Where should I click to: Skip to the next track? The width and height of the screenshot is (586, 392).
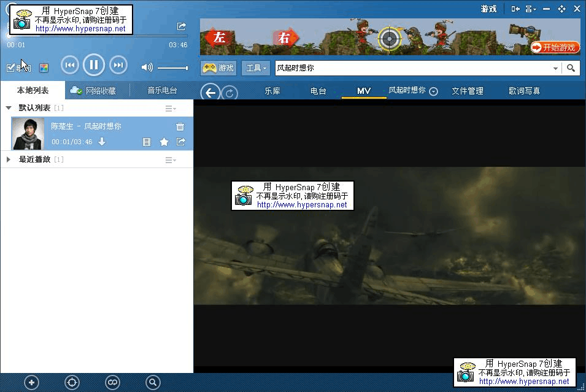[x=118, y=66]
